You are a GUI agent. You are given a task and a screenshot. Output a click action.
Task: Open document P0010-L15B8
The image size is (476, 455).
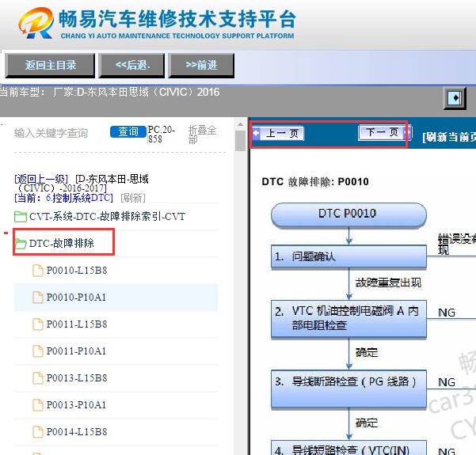tap(77, 271)
